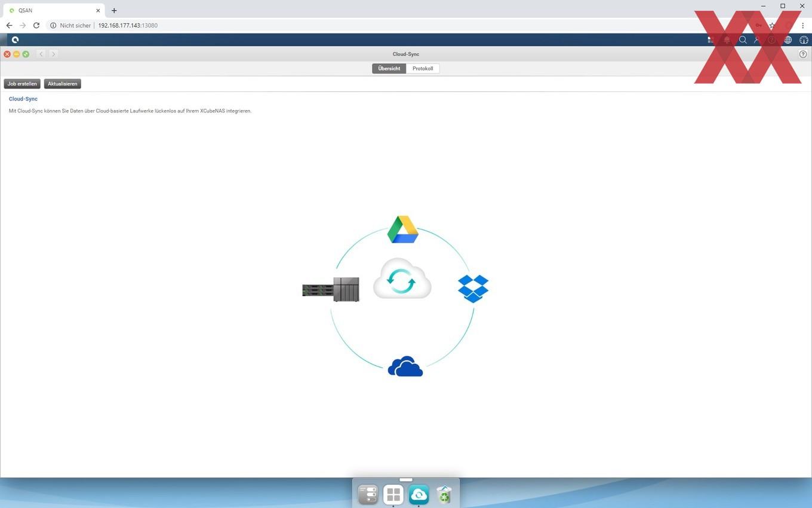This screenshot has height=508, width=812.
Task: Click the Aktualisieren button
Action: click(63, 84)
